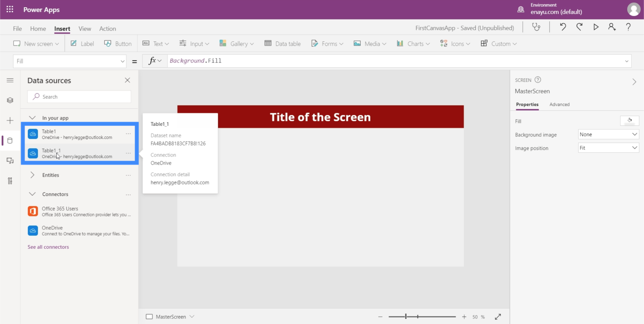Open more options for Connectors
The height and width of the screenshot is (324, 644).
pyautogui.click(x=128, y=194)
